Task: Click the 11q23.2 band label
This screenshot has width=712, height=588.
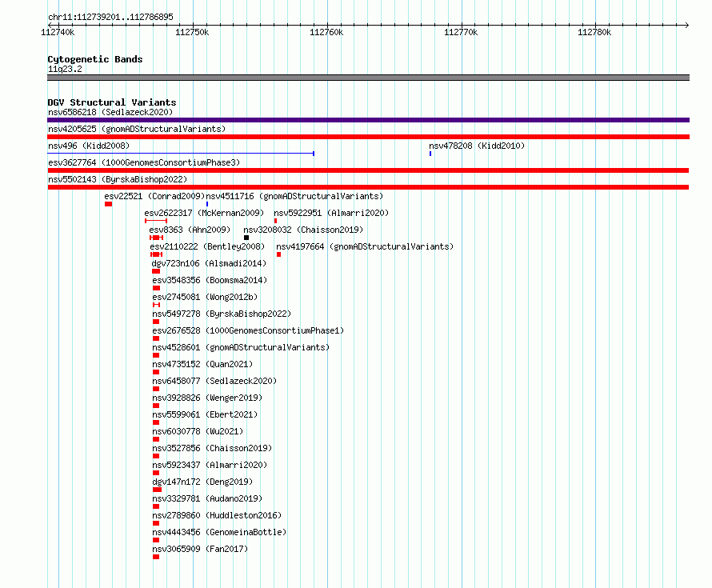Action: click(65, 69)
